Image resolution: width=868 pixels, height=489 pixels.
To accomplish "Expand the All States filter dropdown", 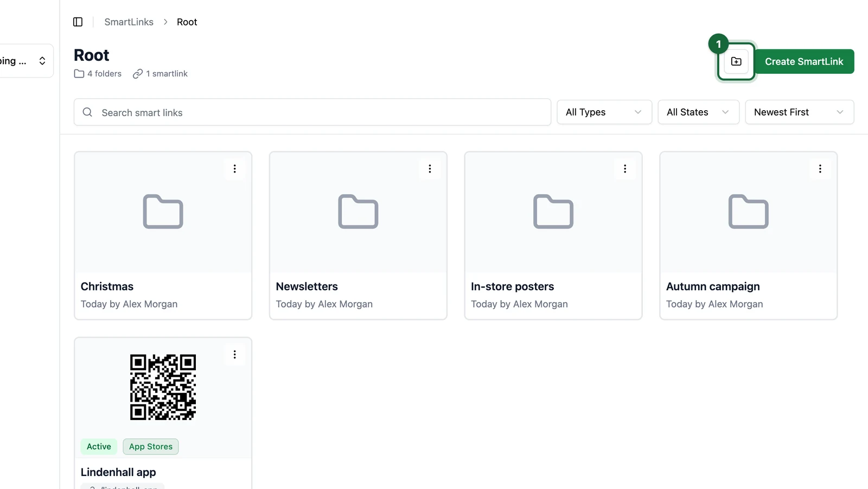I will pos(698,112).
